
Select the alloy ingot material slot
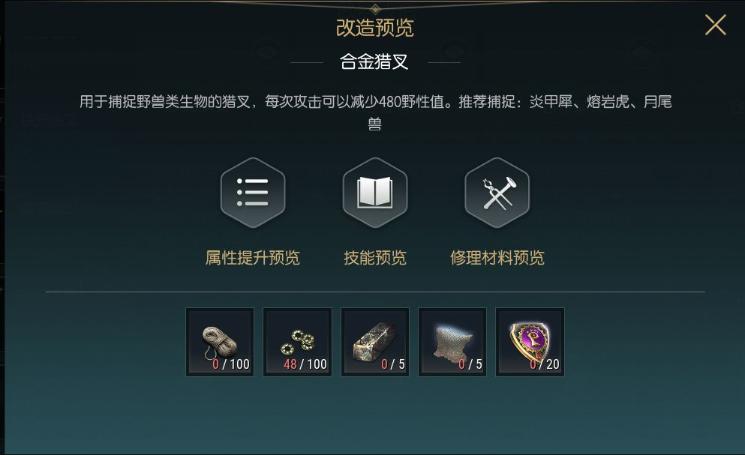tap(375, 341)
